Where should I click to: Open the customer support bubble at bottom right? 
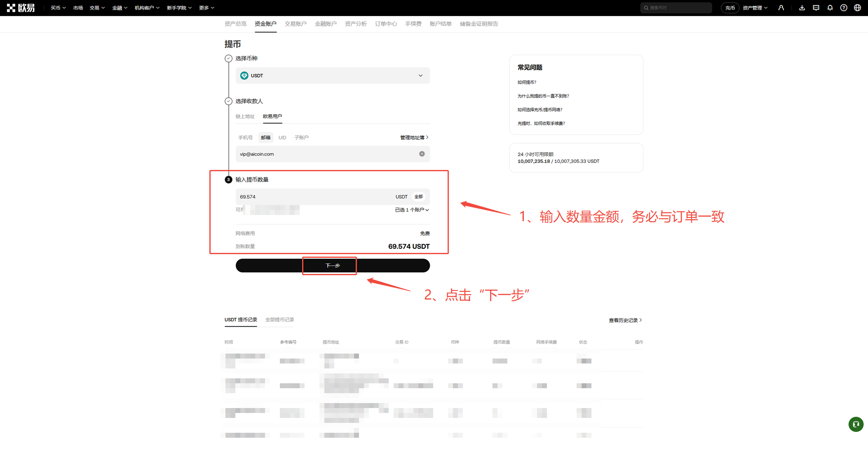856,424
